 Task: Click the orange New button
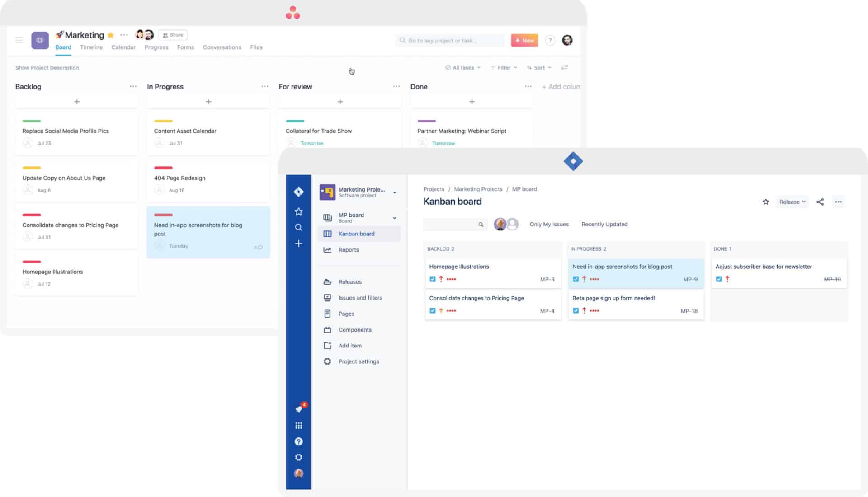pos(524,40)
